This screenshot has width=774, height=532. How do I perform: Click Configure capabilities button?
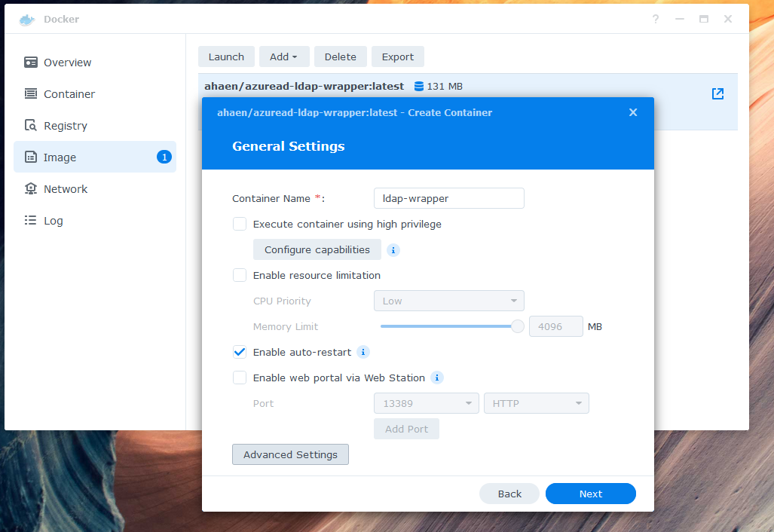[x=317, y=249]
